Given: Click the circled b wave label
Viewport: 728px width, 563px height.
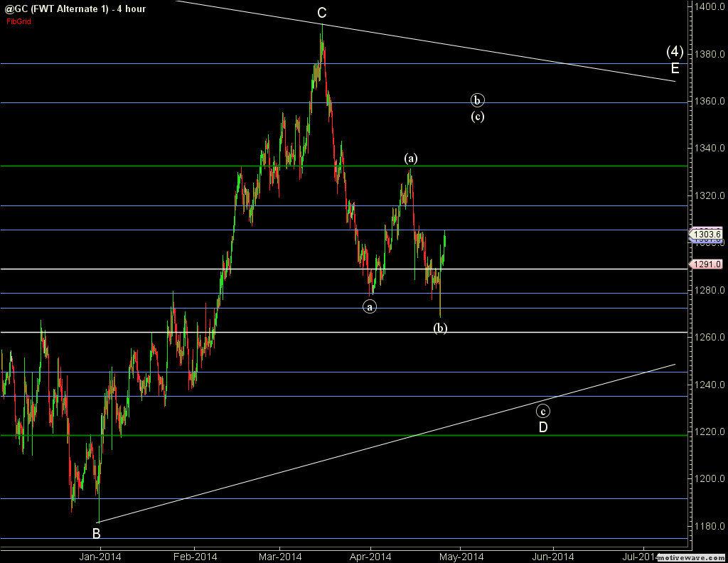Looking at the screenshot, I should pos(478,100).
